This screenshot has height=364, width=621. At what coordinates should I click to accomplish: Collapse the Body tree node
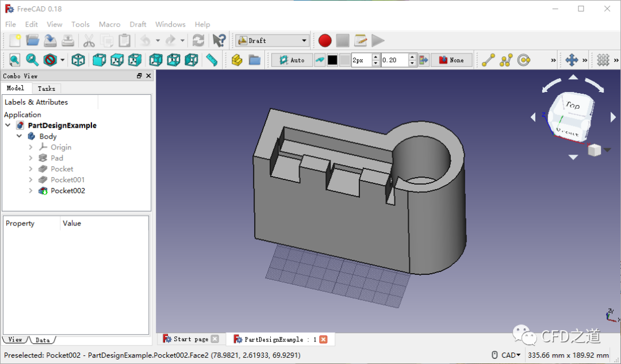(x=20, y=136)
